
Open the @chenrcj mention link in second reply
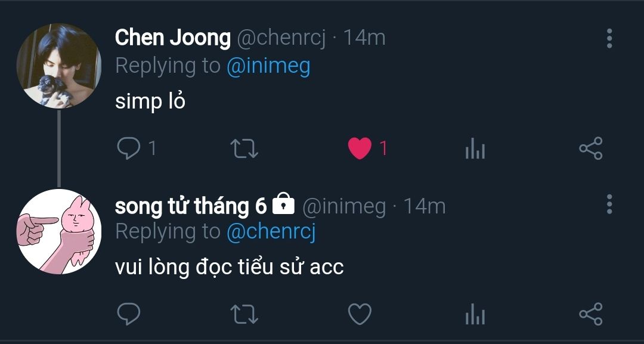271,232
